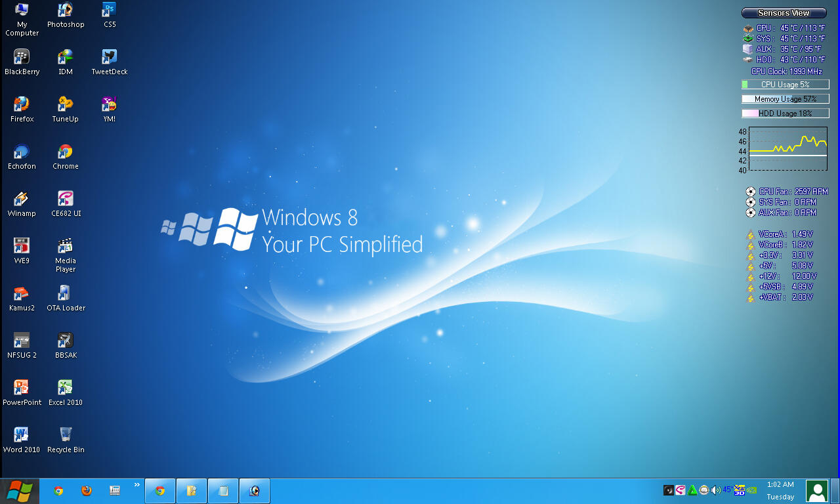Image resolution: width=840 pixels, height=504 pixels.
Task: Click the Memory Usage 57% bar
Action: (x=786, y=99)
